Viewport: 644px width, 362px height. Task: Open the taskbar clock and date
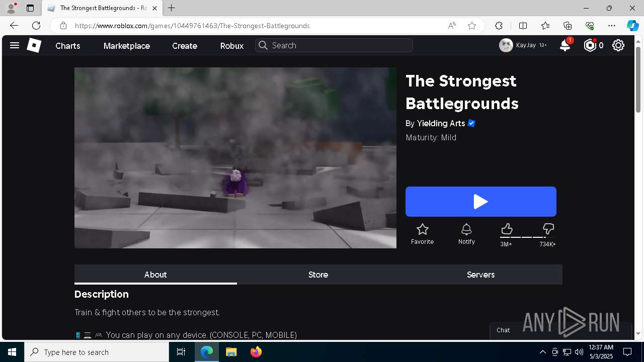[x=601, y=352]
